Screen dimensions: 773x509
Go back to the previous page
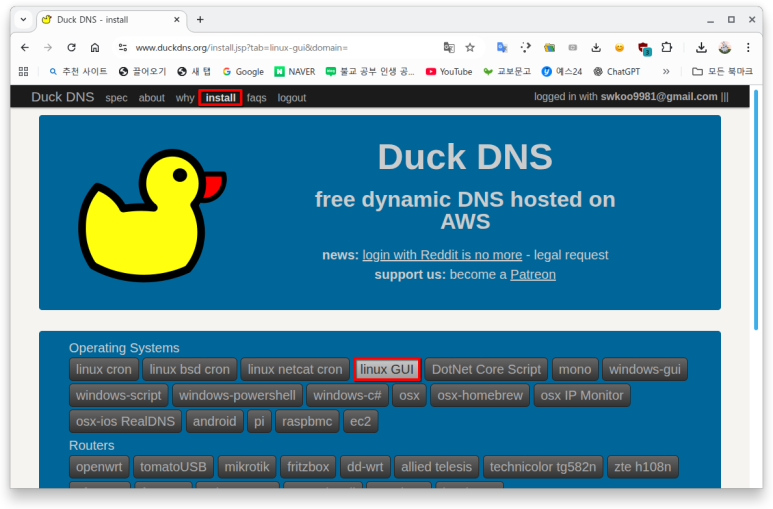click(25, 47)
